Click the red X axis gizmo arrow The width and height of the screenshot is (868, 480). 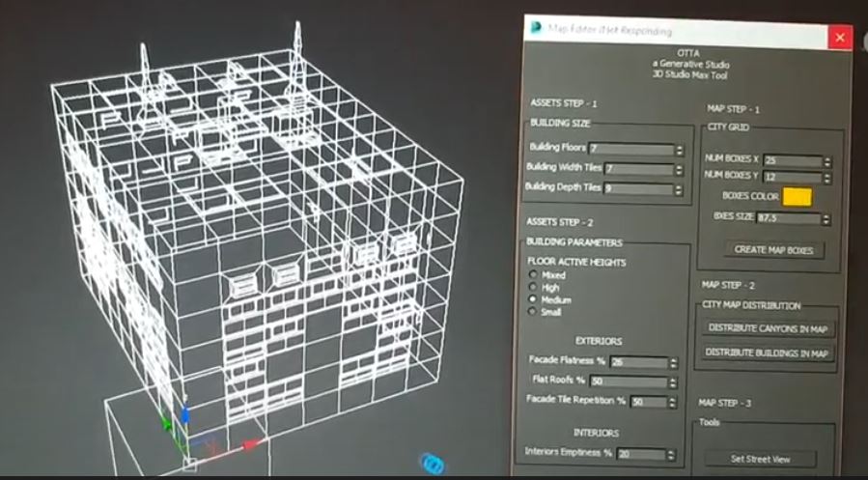coord(253,443)
